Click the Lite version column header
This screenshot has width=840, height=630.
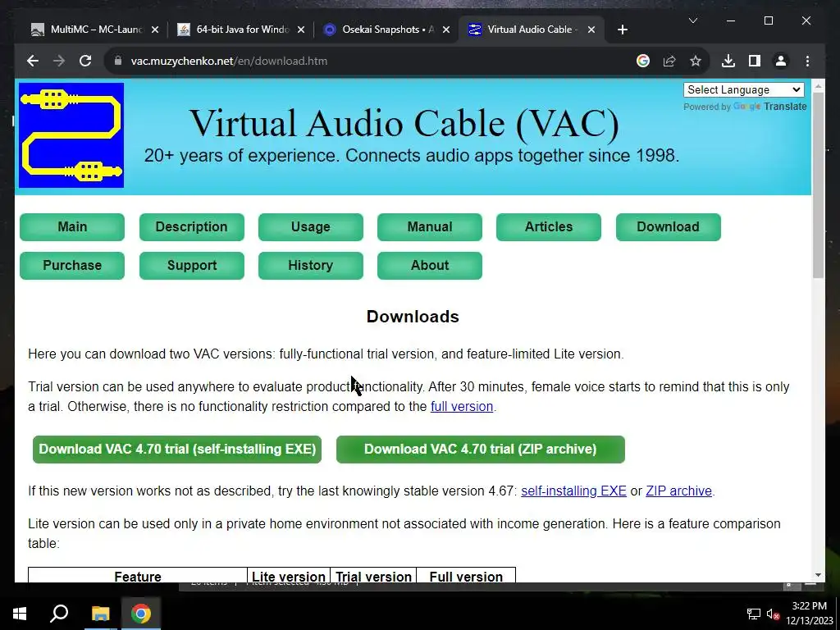[288, 577]
